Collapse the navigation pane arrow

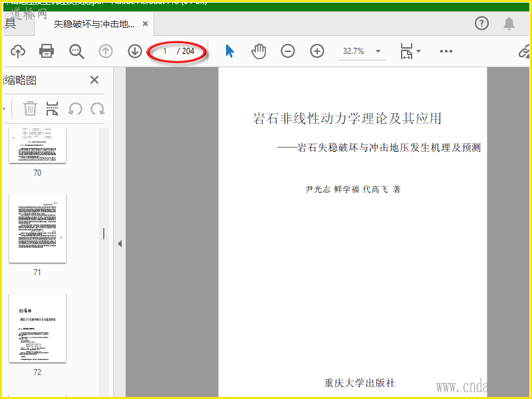pos(120,243)
